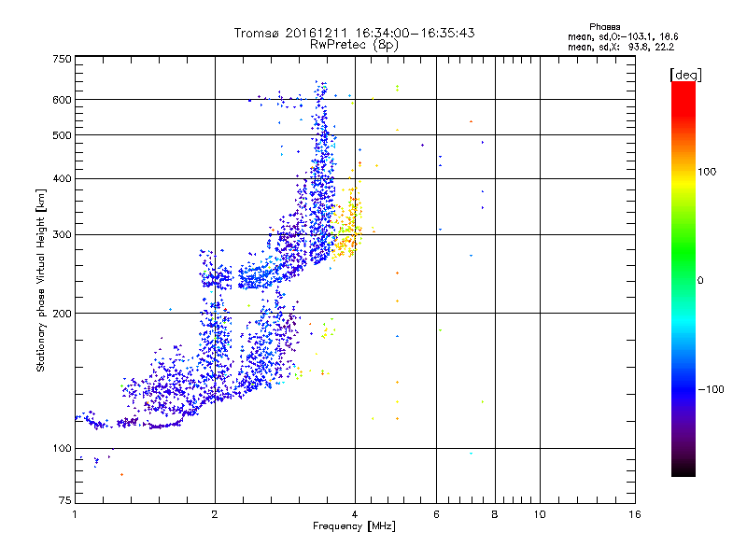Click the 'Phases' header text

[x=604, y=27]
